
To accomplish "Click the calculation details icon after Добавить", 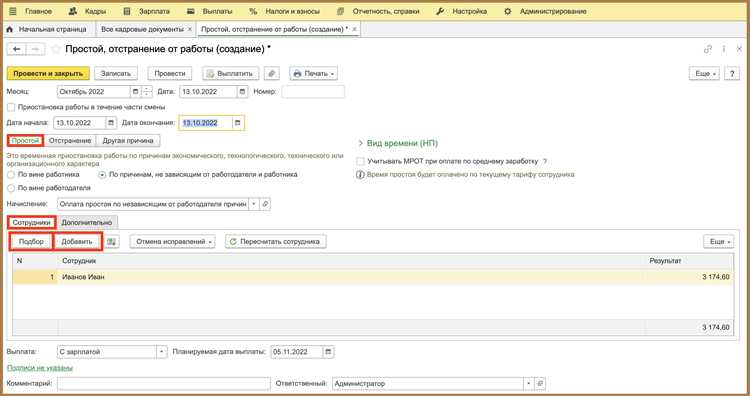I will coord(112,242).
